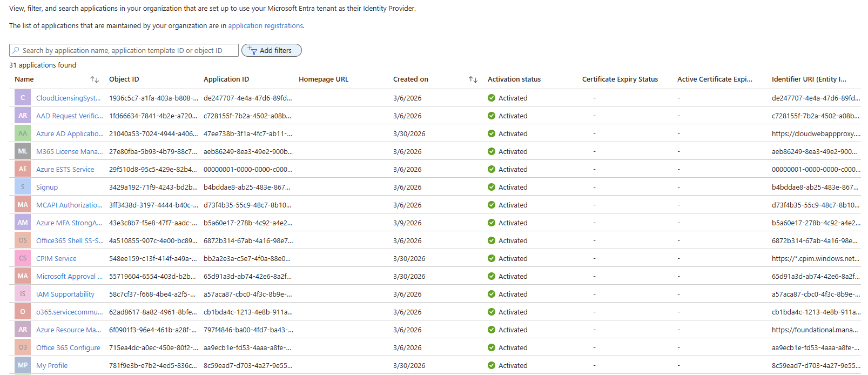Image resolution: width=868 pixels, height=375 pixels.
Task: Click the Activated checkmark icon for CPIM Service row
Action: click(x=492, y=258)
